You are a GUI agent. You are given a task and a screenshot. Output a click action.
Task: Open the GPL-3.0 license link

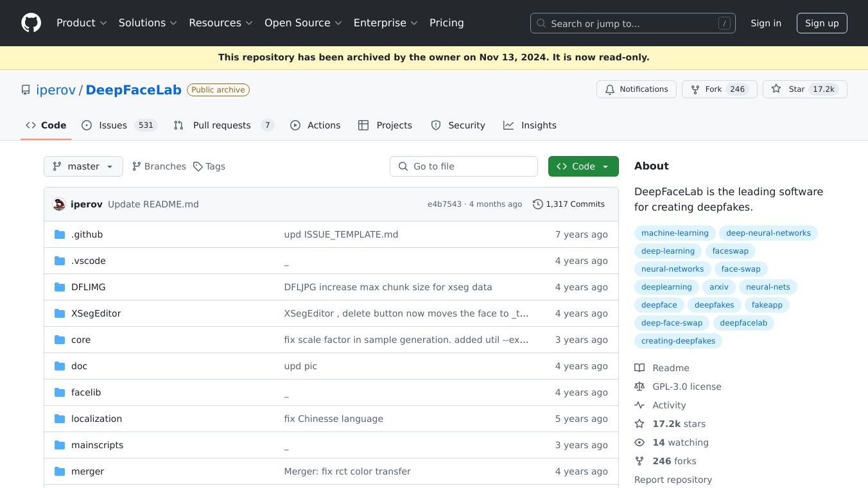coord(686,387)
